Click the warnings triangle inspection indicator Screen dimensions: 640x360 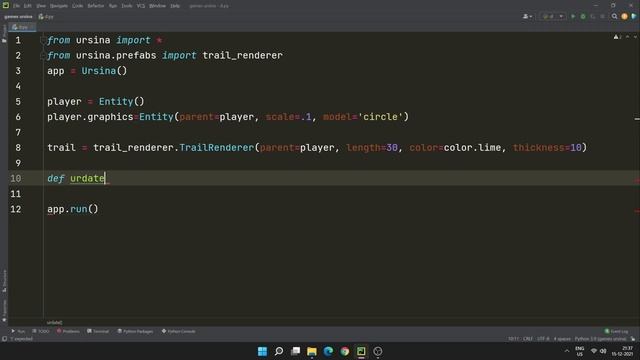(x=617, y=37)
